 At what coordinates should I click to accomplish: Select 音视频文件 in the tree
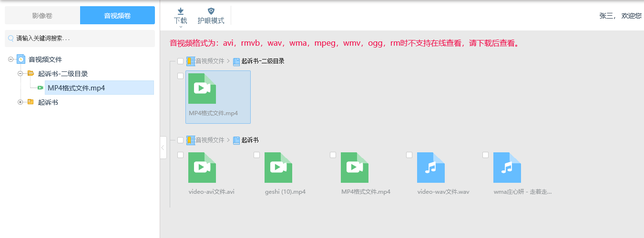click(x=45, y=59)
